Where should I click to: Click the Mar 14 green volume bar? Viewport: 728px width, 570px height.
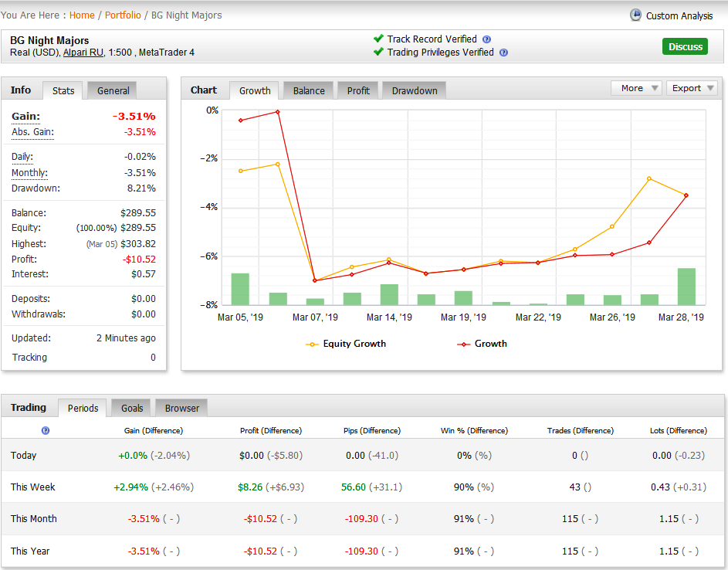389,294
